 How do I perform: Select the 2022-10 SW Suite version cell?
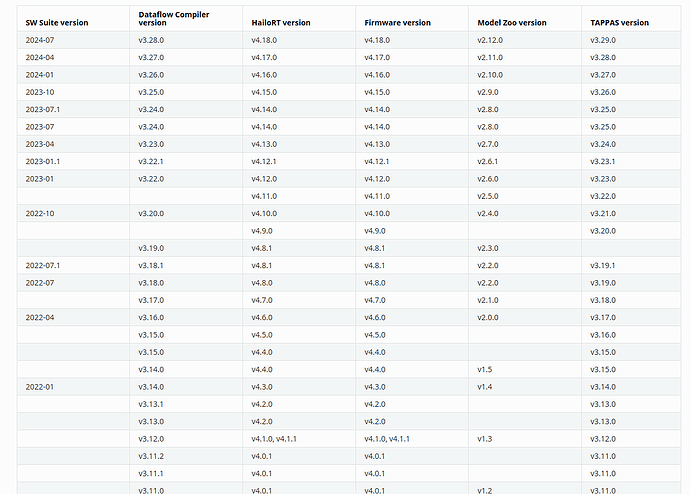[39, 213]
